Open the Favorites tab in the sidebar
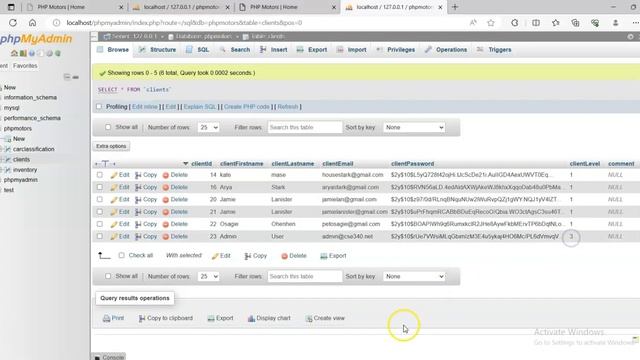 pos(25,66)
